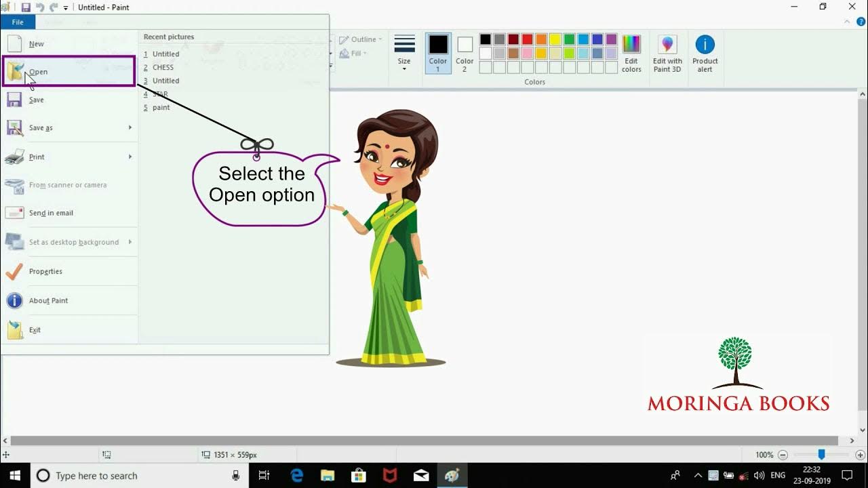Choose New from the File menu
Viewport: 868px width, 488px height.
[69, 44]
